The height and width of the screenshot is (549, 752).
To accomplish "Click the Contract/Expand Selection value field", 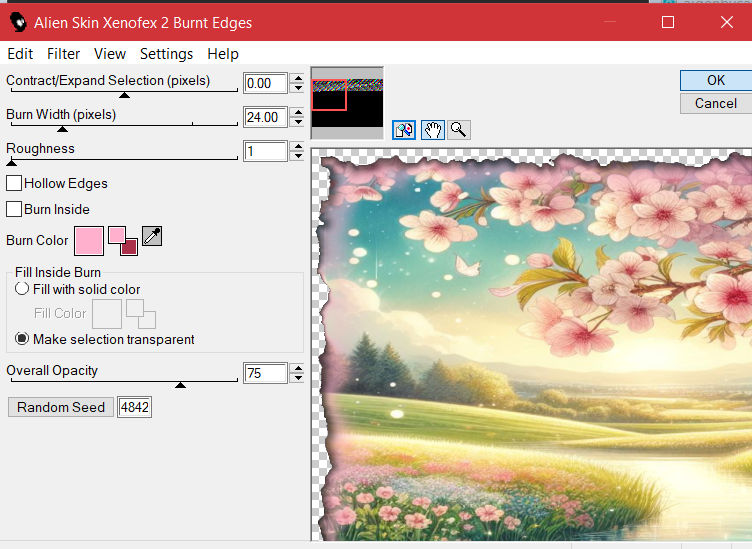I will (x=265, y=83).
